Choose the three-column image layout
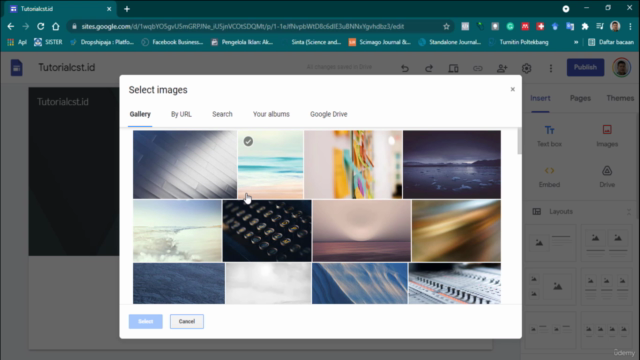Screen dimensions: 640x360 (x=607, y=286)
